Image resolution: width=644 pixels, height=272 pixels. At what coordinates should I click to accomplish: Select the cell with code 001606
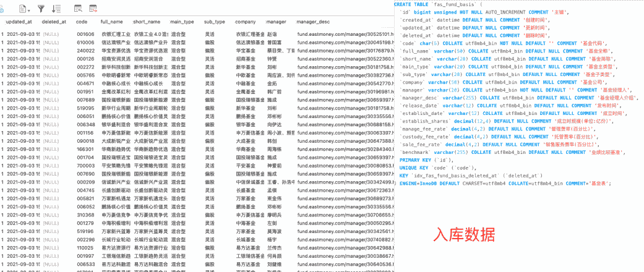(x=85, y=34)
